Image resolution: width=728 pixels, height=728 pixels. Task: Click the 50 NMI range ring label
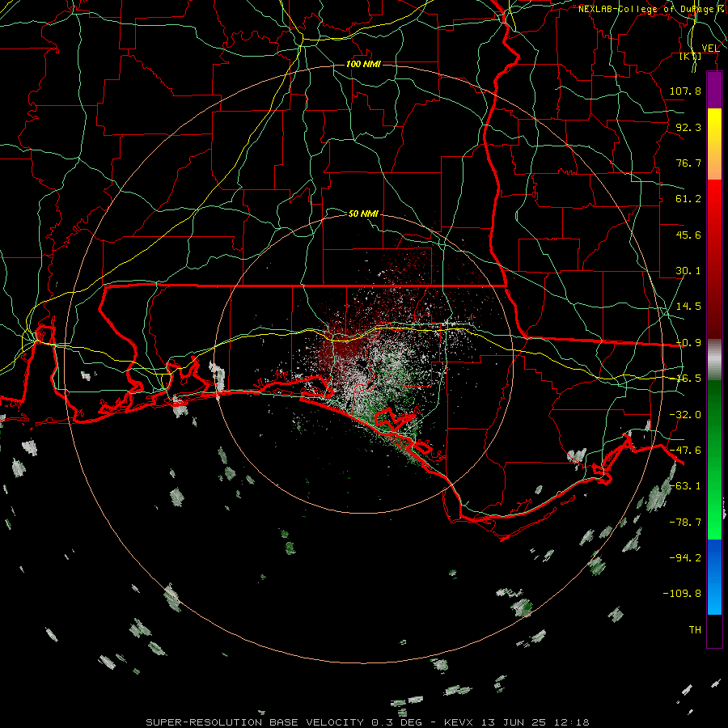[363, 214]
